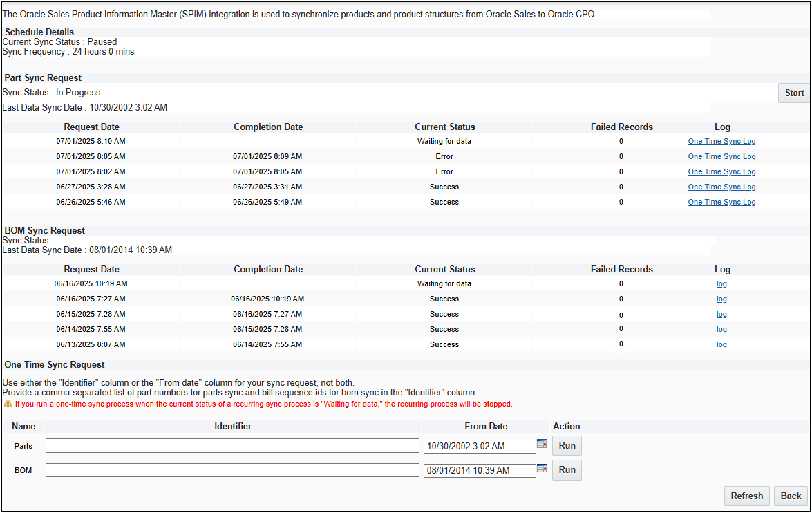Open the log for the 06/13/2025 BOM sync
Screen dimensions: 812x513
point(721,344)
